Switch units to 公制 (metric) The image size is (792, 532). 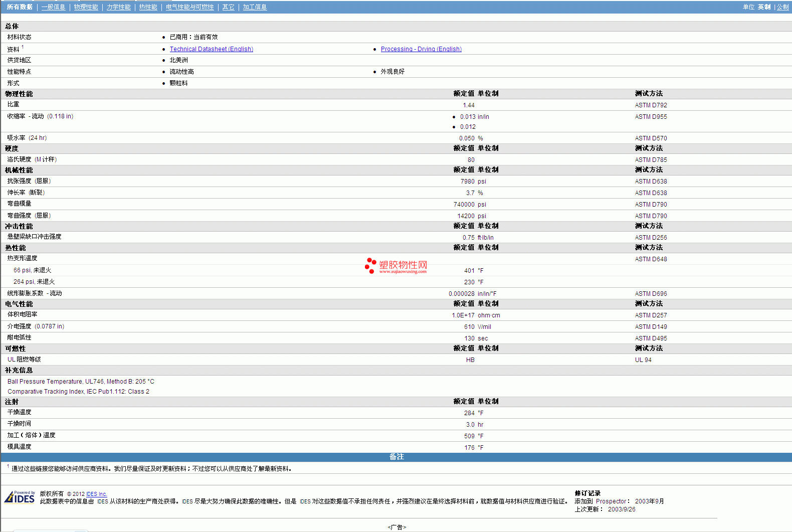point(782,7)
